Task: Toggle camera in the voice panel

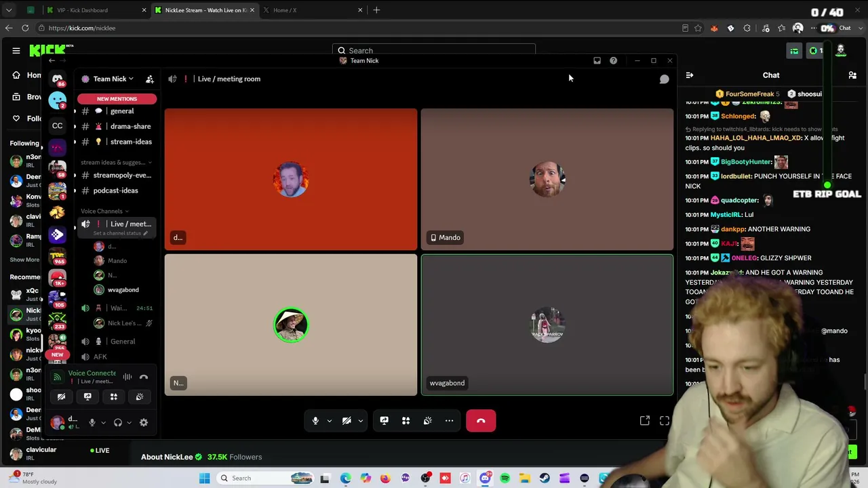Action: point(61,396)
